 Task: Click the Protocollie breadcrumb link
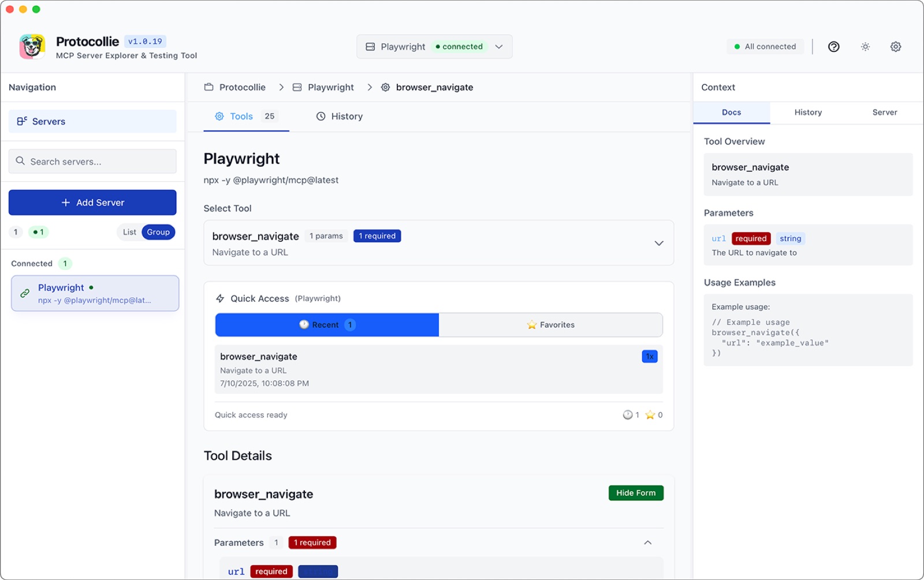point(243,87)
